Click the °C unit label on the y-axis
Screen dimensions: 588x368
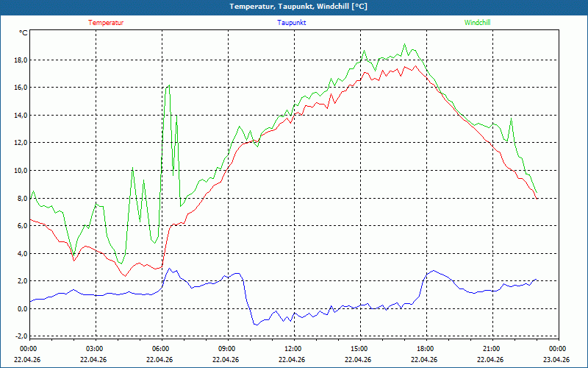tap(24, 33)
